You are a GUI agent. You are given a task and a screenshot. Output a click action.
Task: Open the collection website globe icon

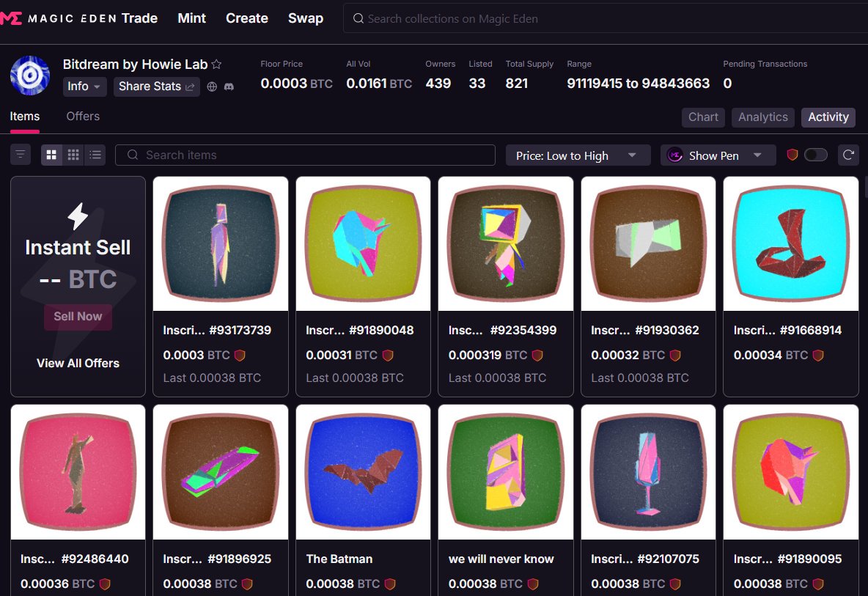pyautogui.click(x=212, y=87)
